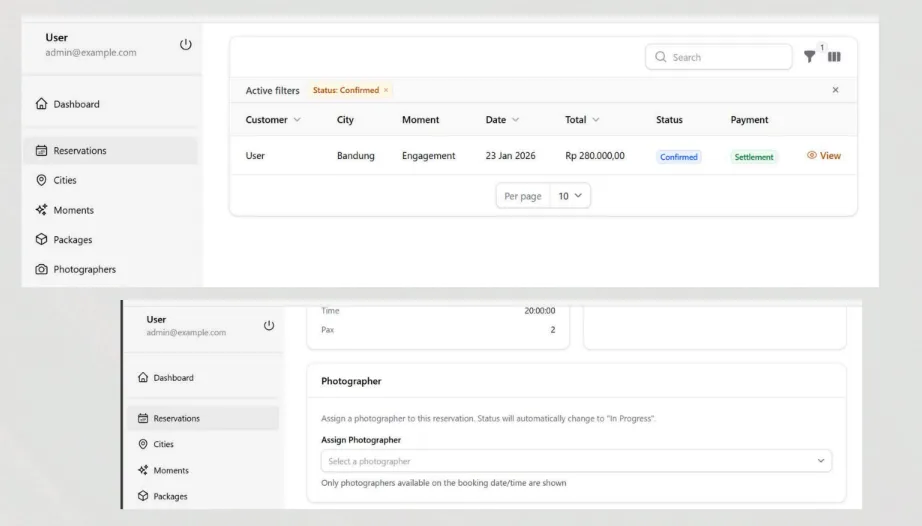922x526 pixels.
Task: Click admin@example.com in lower sidebar
Action: [x=186, y=332]
